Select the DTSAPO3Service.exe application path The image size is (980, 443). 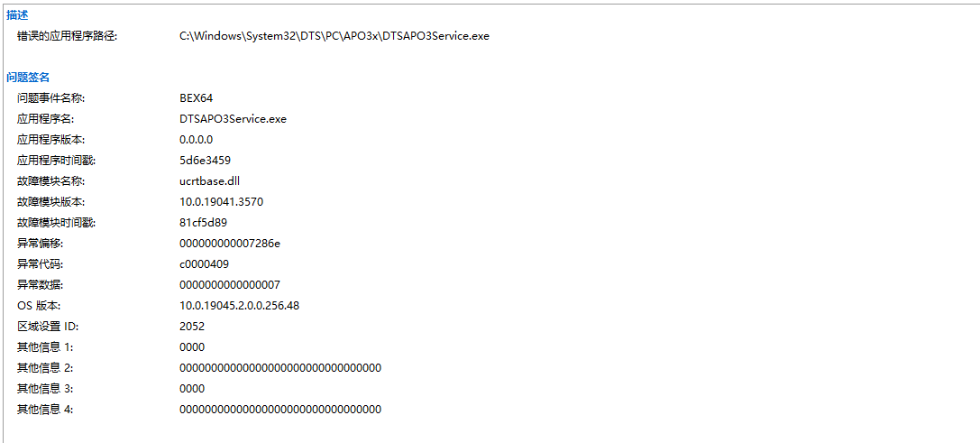pos(334,36)
